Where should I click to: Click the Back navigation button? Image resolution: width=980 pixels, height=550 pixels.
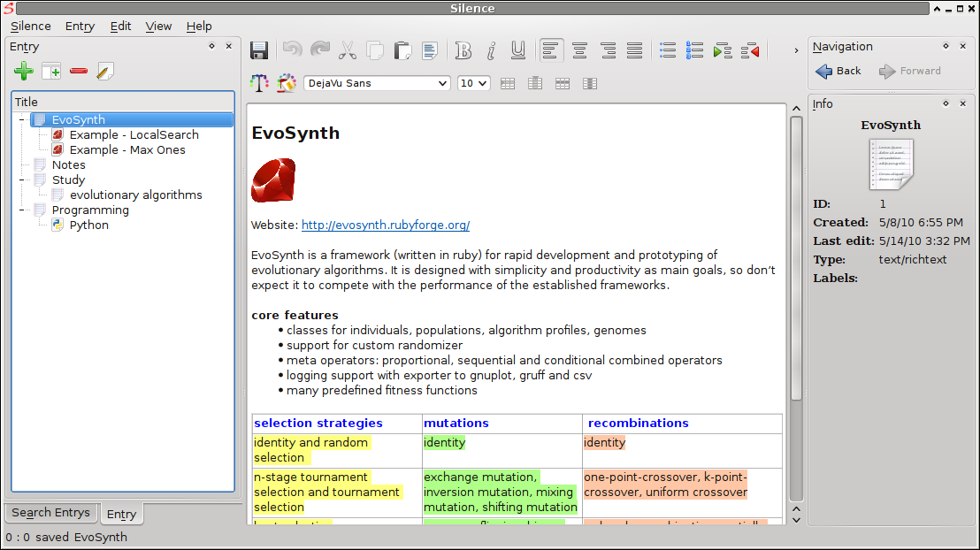pyautogui.click(x=838, y=72)
